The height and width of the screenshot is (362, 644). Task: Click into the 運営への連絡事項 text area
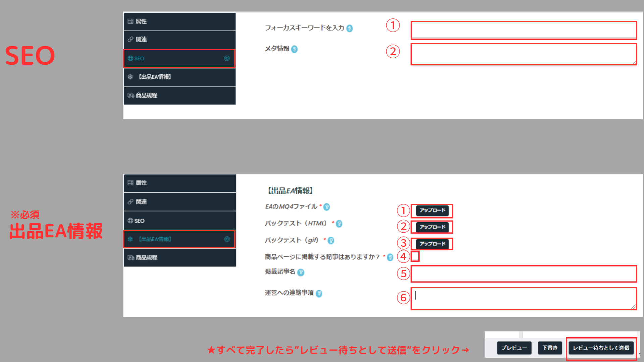[x=524, y=299]
